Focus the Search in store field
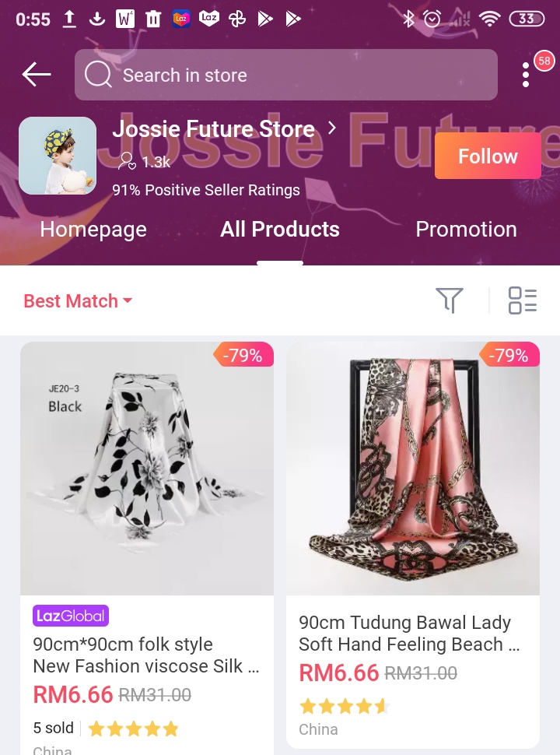The image size is (560, 755). [x=285, y=75]
